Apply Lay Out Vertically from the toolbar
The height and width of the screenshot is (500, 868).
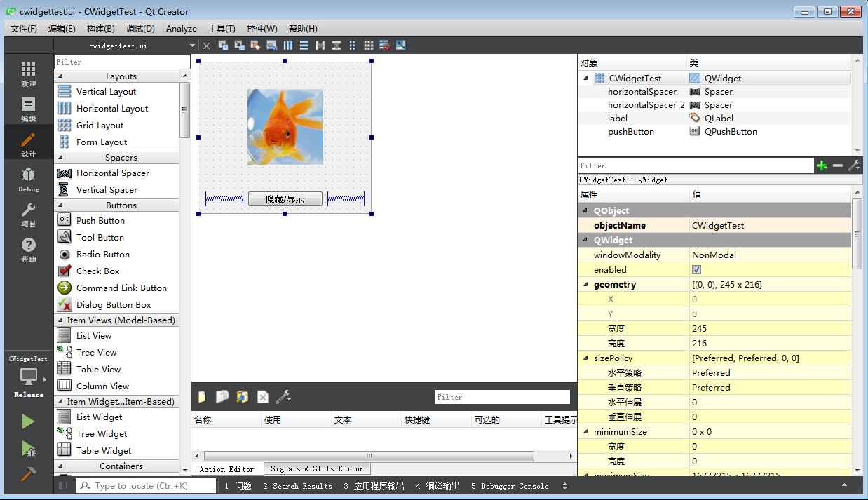click(x=304, y=45)
